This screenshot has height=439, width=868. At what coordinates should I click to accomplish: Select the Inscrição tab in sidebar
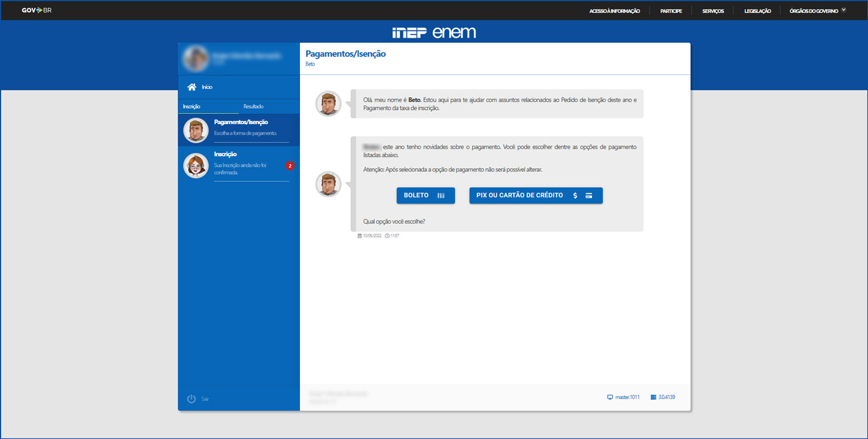(192, 107)
